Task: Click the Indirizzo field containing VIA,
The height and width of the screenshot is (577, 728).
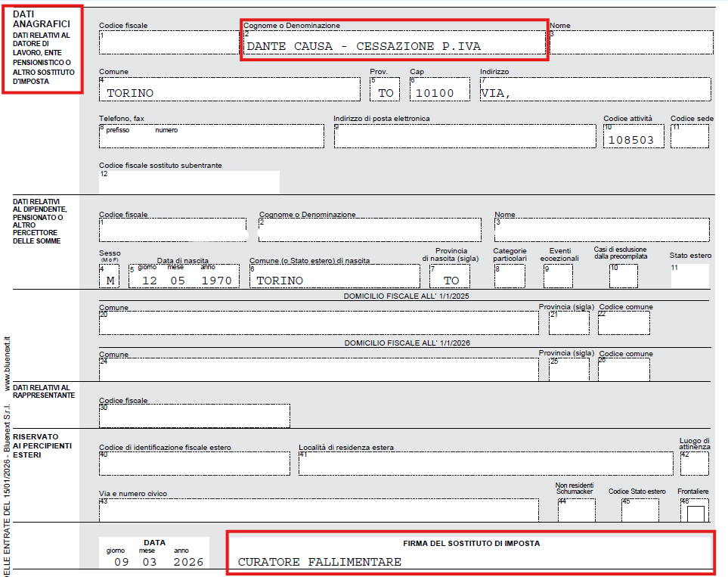Action: tap(596, 89)
